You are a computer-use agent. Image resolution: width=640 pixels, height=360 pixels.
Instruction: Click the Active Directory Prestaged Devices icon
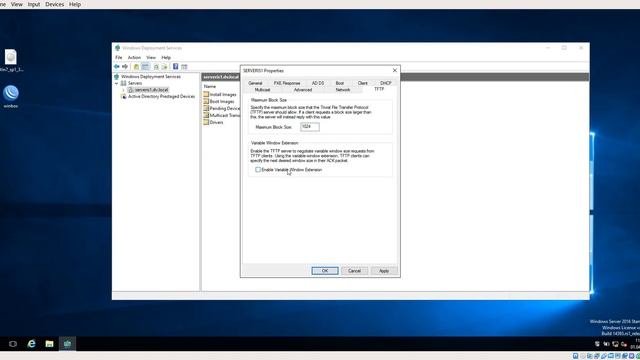tap(123, 96)
